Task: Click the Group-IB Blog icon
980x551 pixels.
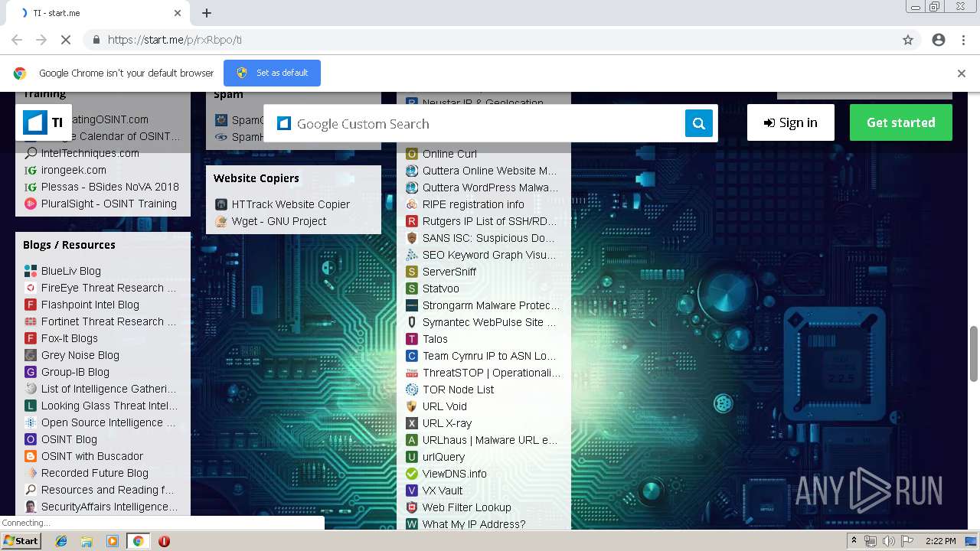Action: pyautogui.click(x=31, y=372)
